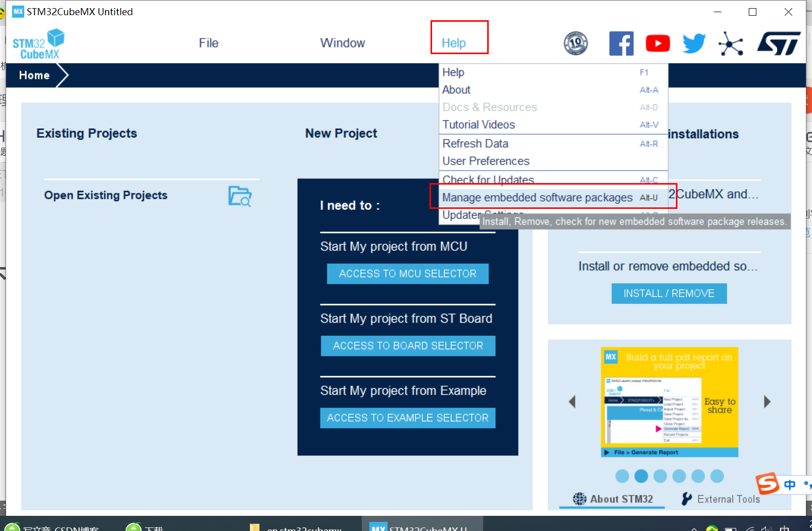
Task: Click STM32CubeMX taskbar button
Action: (422, 524)
